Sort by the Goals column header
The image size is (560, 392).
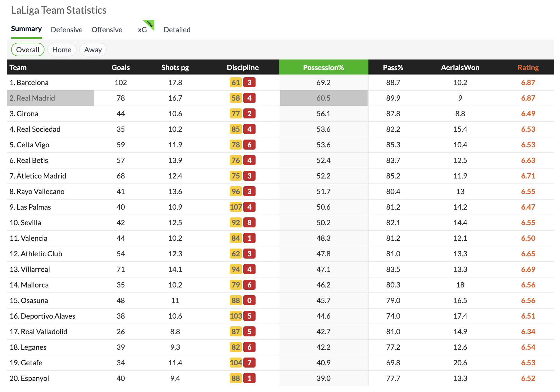coord(121,68)
